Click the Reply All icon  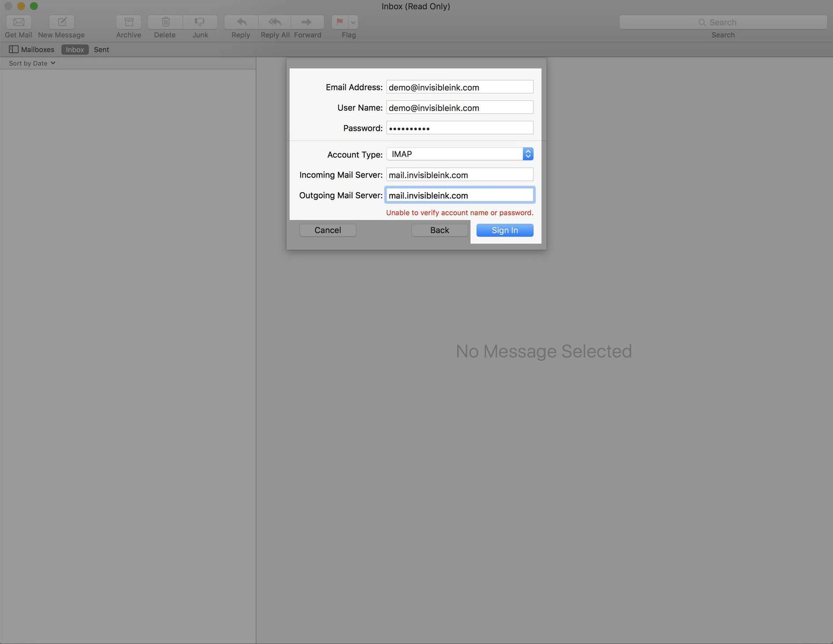coord(275,22)
